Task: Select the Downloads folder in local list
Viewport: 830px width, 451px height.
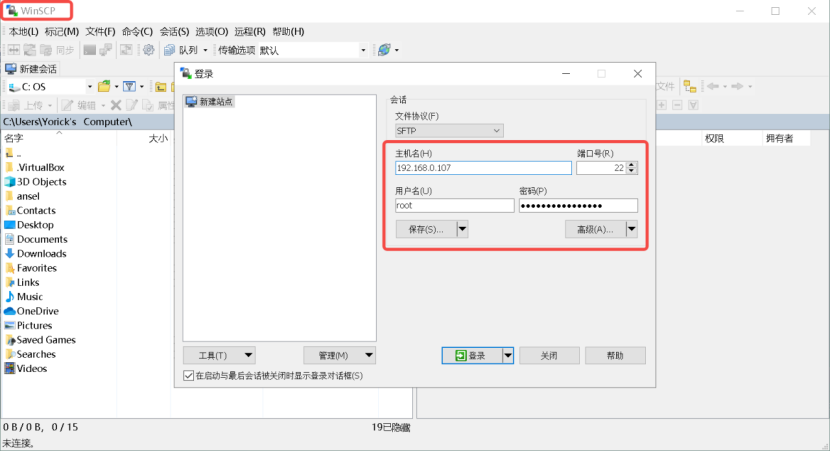Action: tap(35, 254)
